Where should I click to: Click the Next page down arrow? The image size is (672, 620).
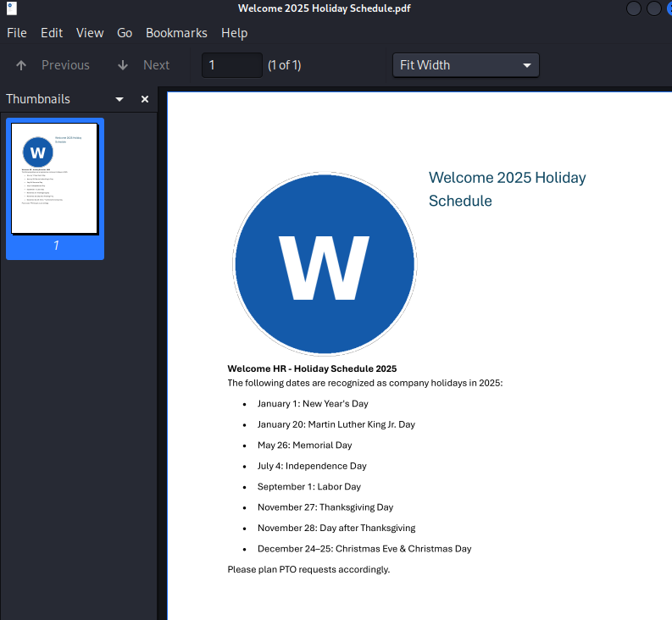123,65
